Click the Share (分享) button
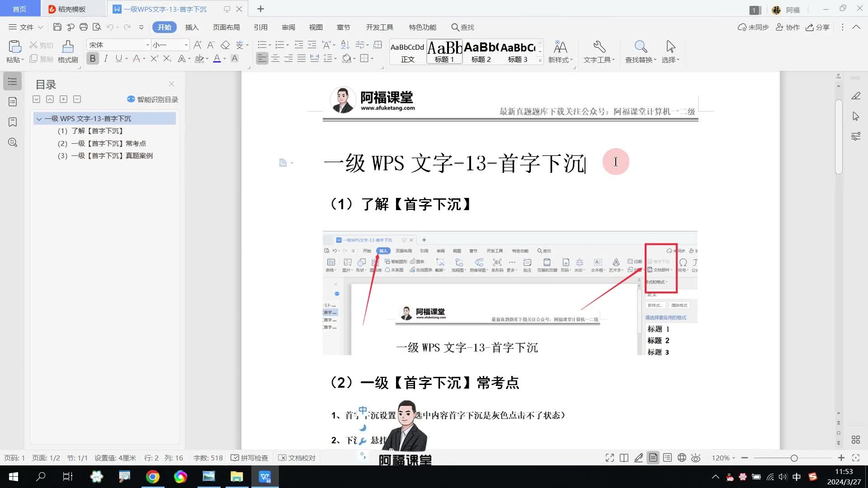 [x=817, y=27]
